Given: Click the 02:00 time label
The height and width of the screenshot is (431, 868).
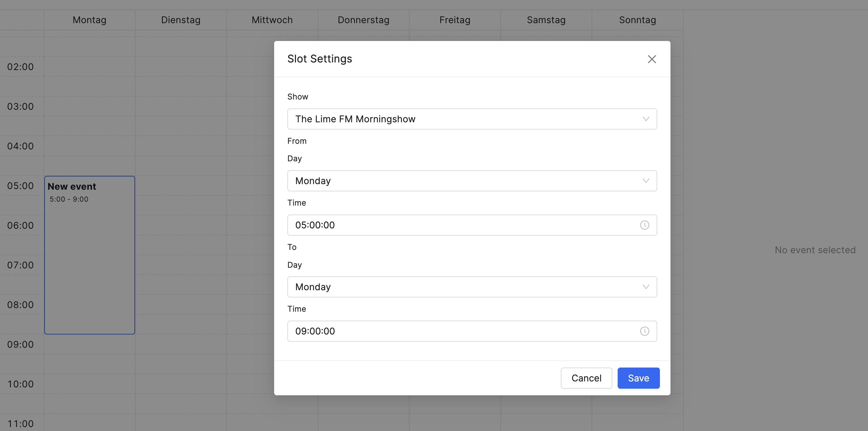Looking at the screenshot, I should click(20, 67).
